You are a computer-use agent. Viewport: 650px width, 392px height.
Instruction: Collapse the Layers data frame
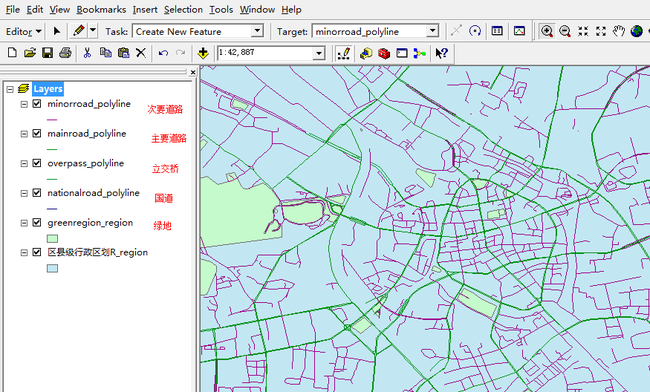pyautogui.click(x=10, y=89)
